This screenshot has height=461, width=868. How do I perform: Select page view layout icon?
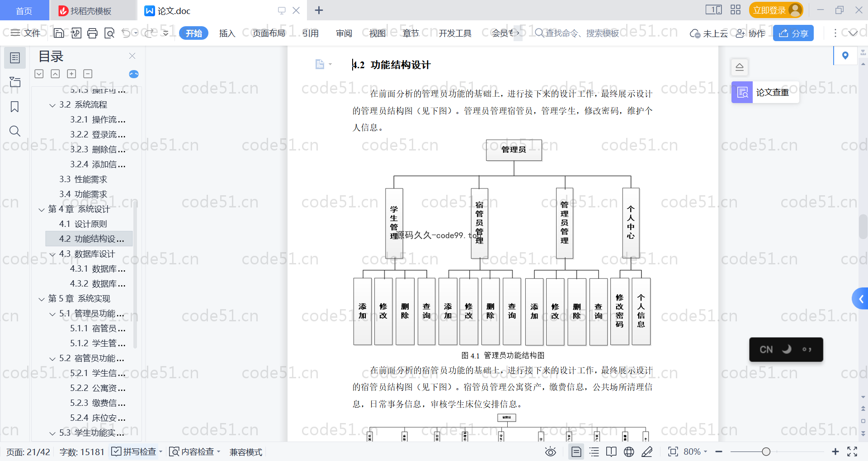point(576,452)
